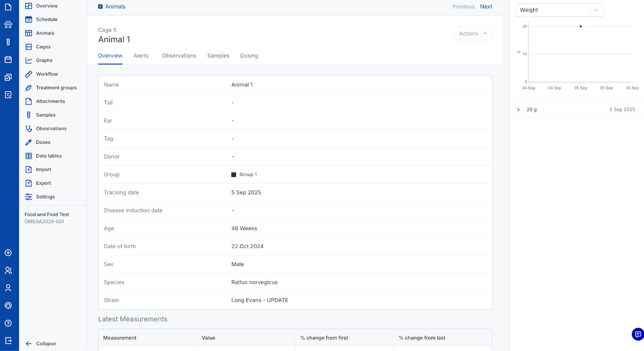This screenshot has height=351, width=644.
Task: Go to the Next animal
Action: pos(486,7)
